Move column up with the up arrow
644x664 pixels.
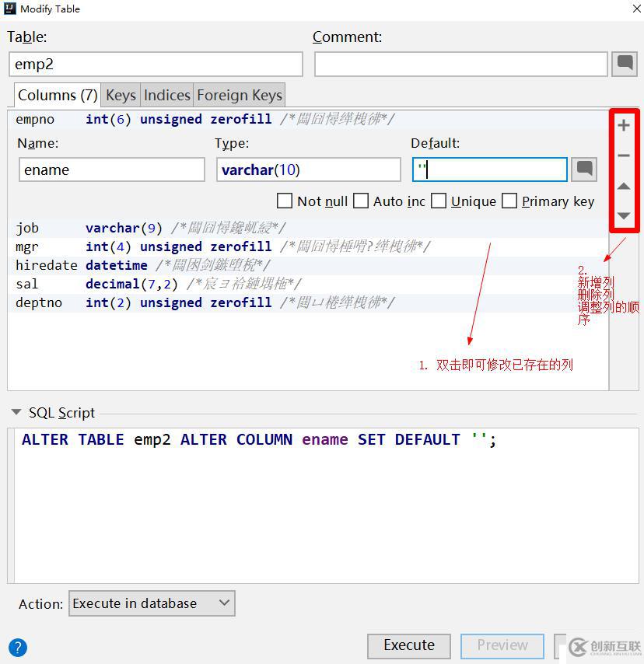[623, 186]
